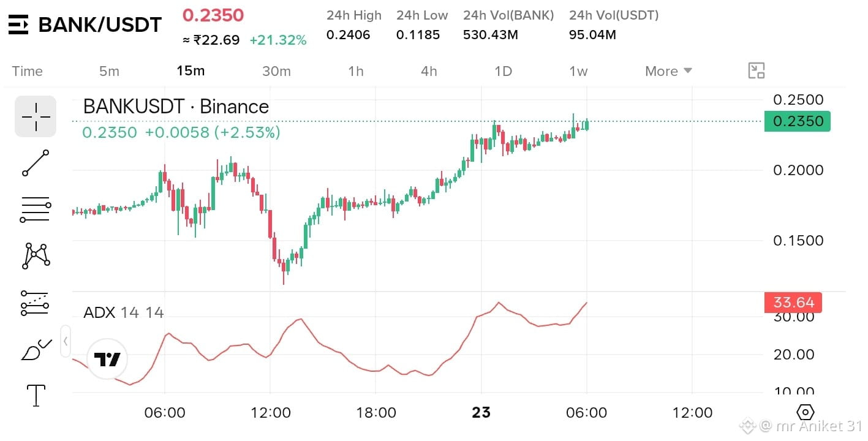Pick the text annotation tool

coord(36,395)
